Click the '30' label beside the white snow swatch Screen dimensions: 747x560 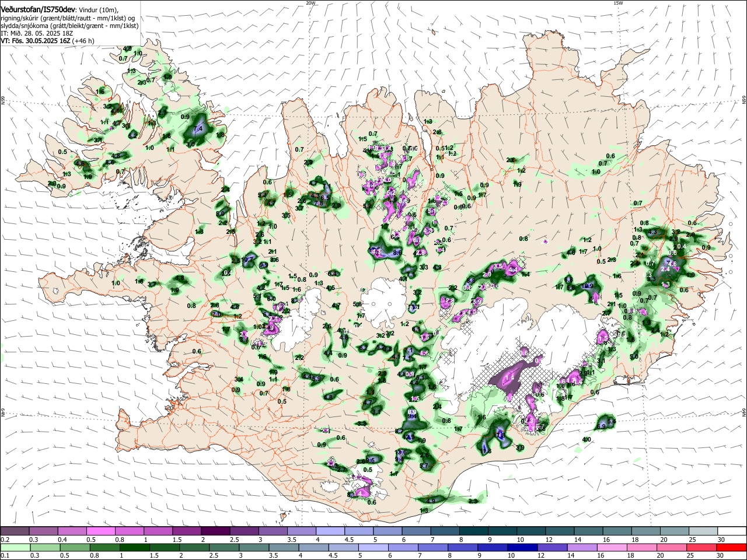[721, 540]
